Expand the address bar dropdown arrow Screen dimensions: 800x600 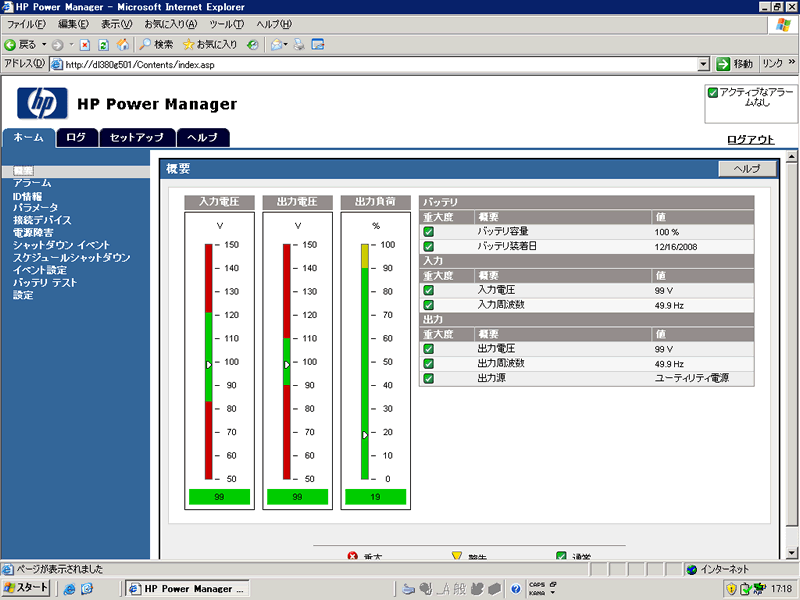(x=704, y=64)
